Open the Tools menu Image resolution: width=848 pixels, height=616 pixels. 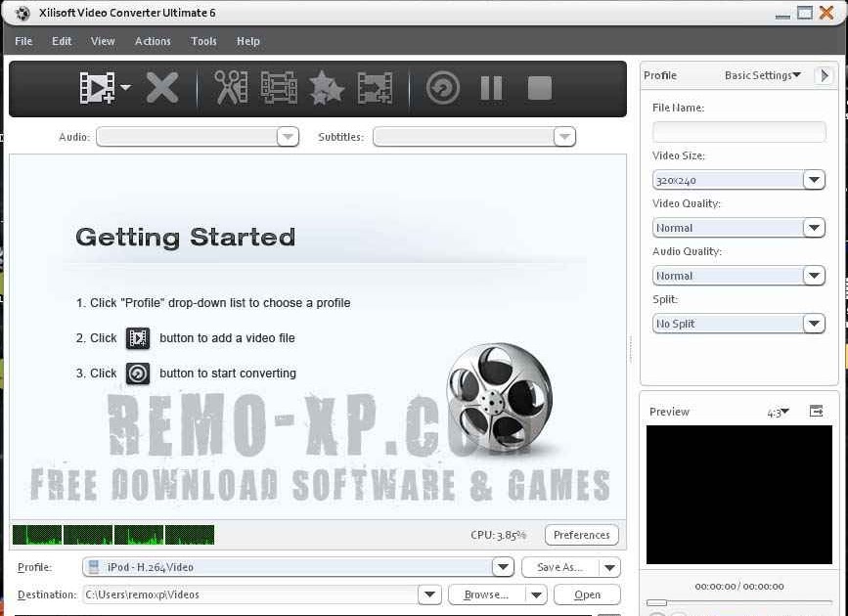point(203,41)
